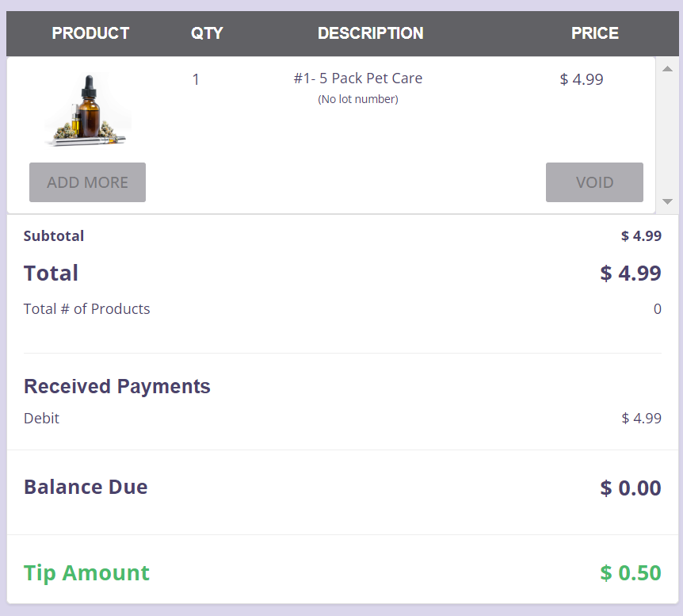This screenshot has height=616, width=683.
Task: Click the DESCRIPTION column header
Action: pyautogui.click(x=370, y=33)
